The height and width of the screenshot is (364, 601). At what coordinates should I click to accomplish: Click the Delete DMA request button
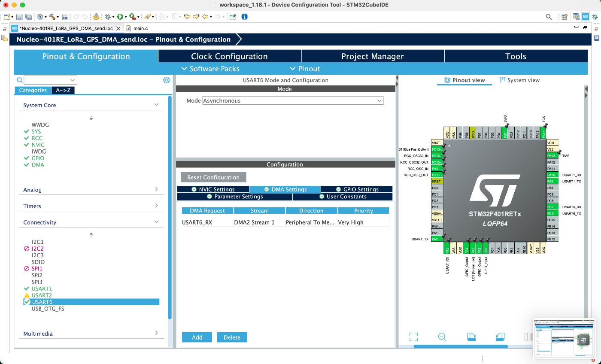[x=232, y=337]
